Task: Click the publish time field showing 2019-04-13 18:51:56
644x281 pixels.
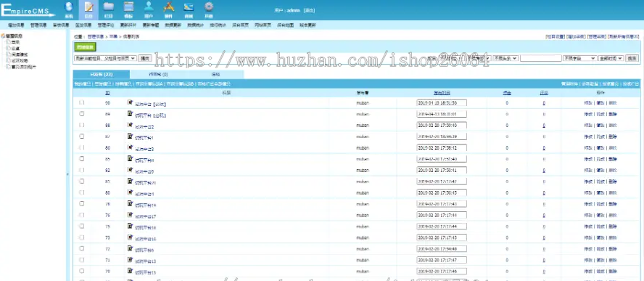Action: click(442, 102)
